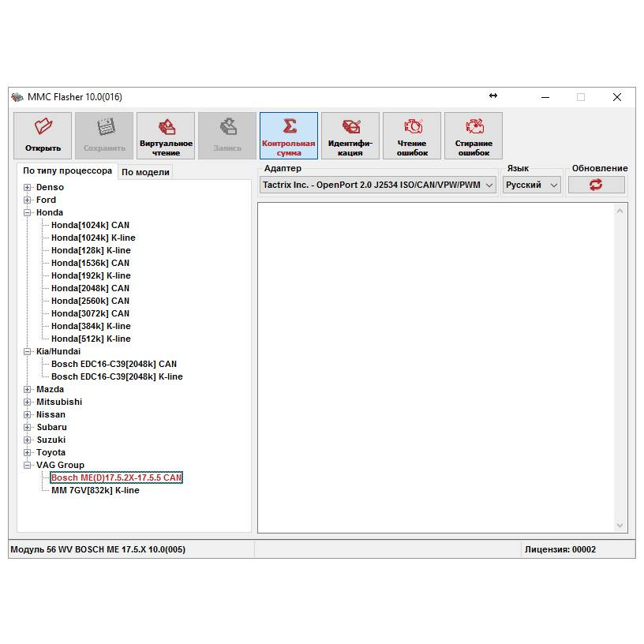
Task: Select MM 7GV[832k] K-line item
Action: tap(95, 491)
